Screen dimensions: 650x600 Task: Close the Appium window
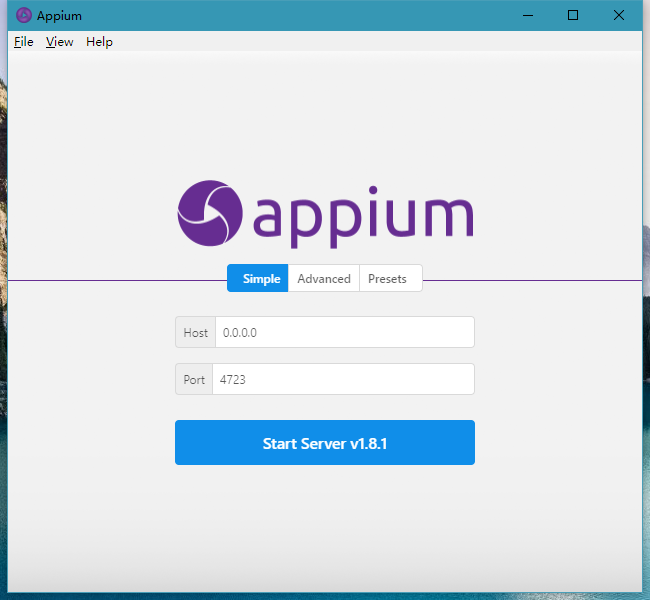618,15
